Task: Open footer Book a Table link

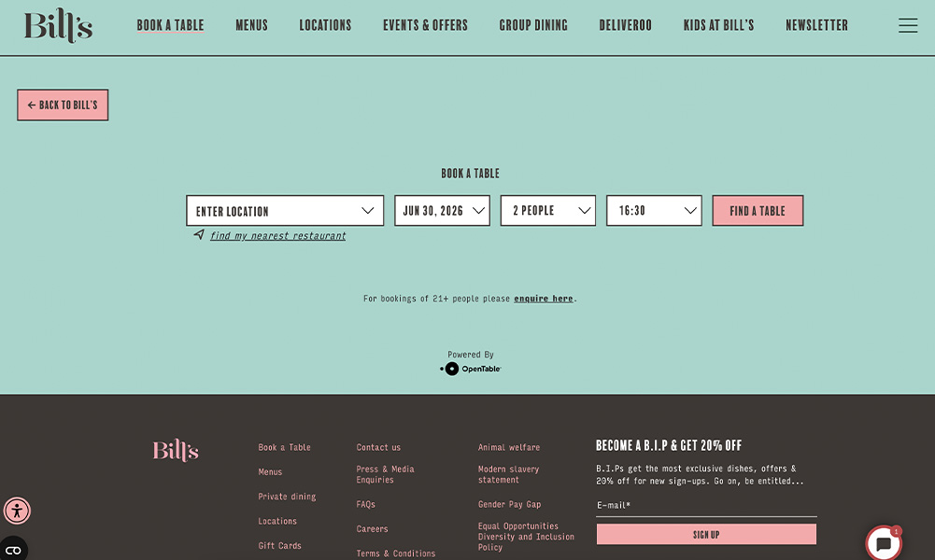Action: pyautogui.click(x=285, y=447)
